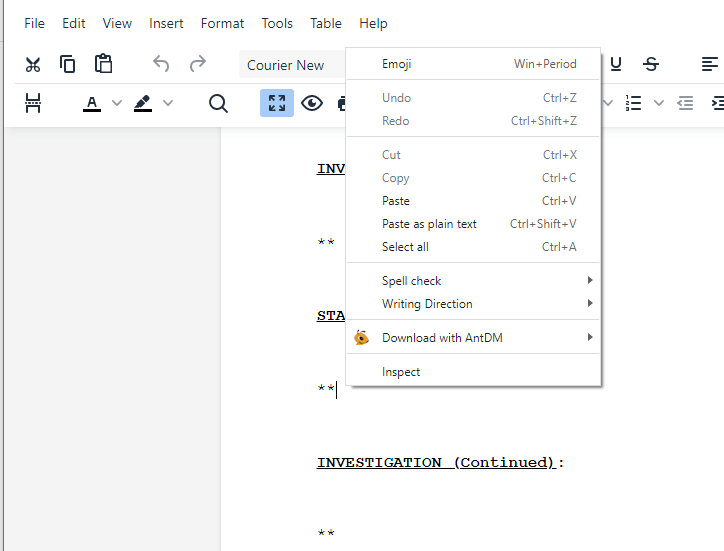The height and width of the screenshot is (551, 724).
Task: Open the View menu
Action: 117,23
